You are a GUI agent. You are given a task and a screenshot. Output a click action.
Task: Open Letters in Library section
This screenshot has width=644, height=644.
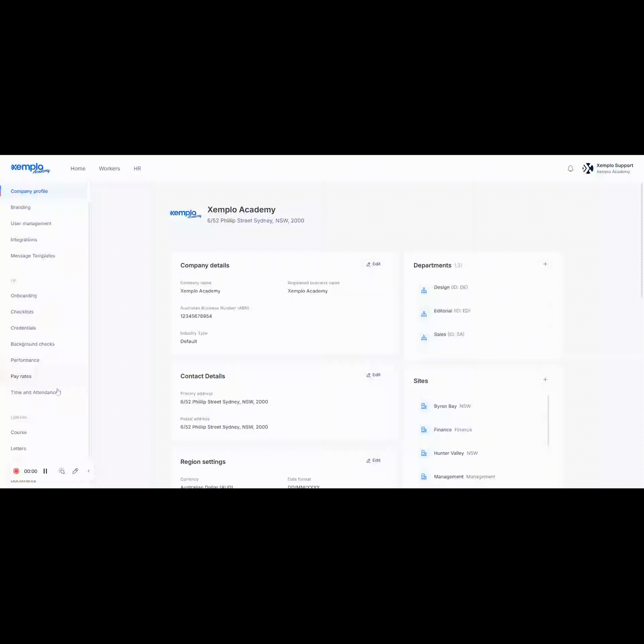[18, 448]
